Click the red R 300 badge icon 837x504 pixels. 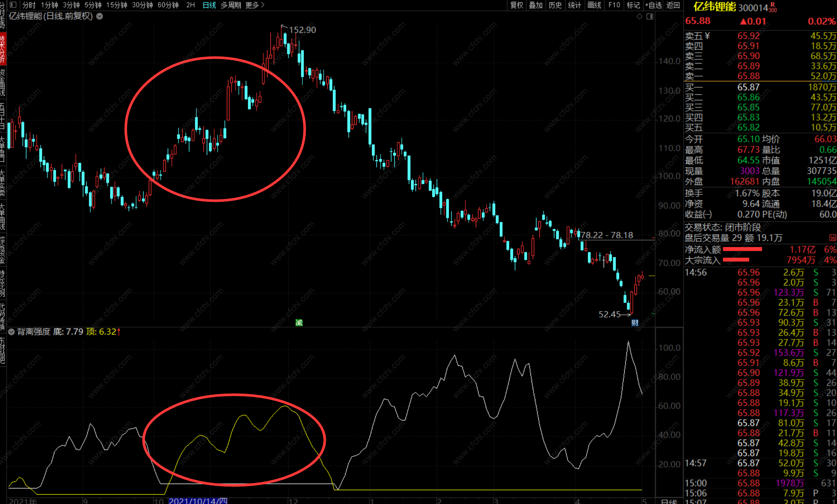773,7
